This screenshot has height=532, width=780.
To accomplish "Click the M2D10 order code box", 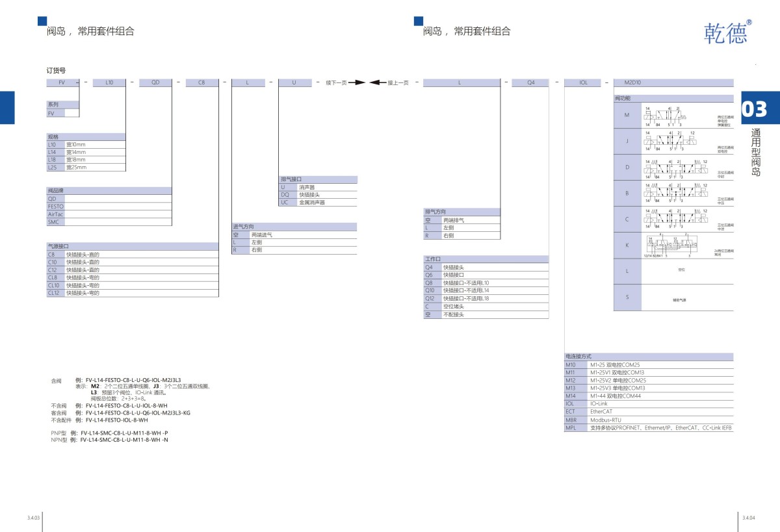I will point(673,82).
